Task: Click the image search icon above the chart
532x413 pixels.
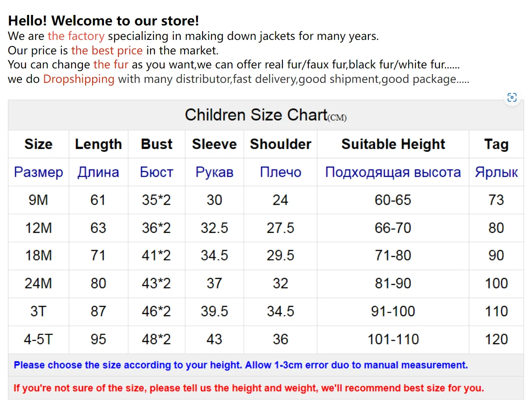Action: [511, 97]
